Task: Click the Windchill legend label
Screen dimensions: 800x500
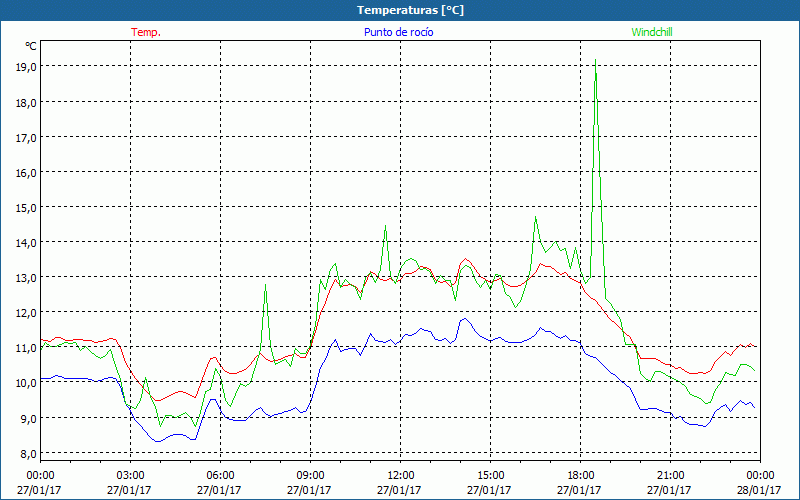Action: [652, 32]
